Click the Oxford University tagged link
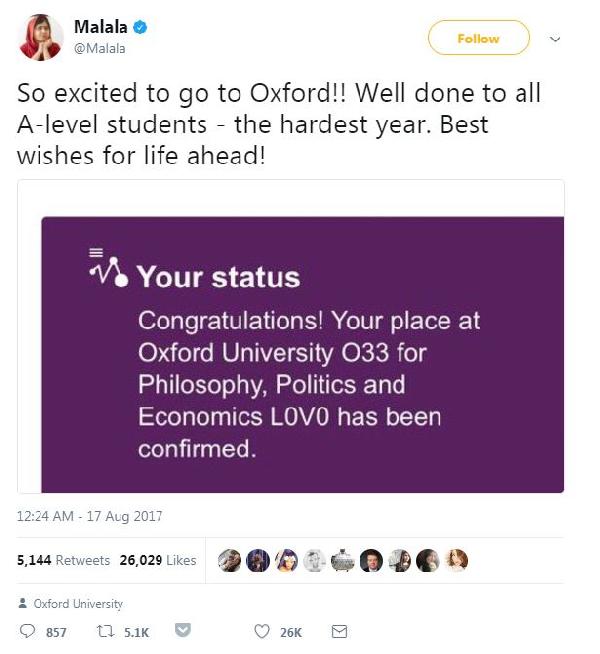Screen dimensions: 600x654 [x=78, y=604]
